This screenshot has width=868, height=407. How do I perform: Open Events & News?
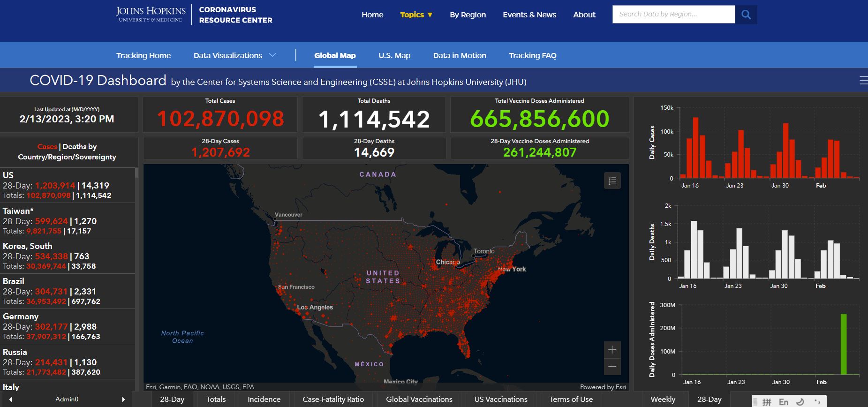[529, 15]
